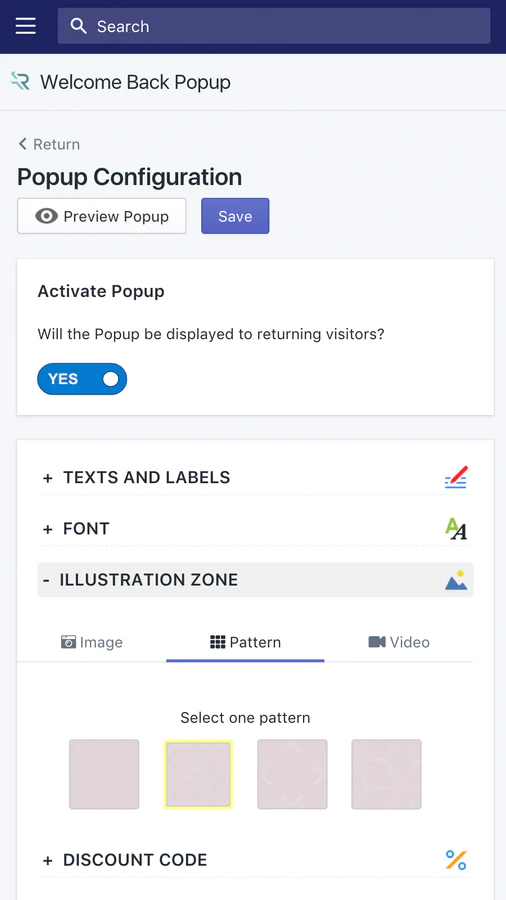
Task: Toggle the Activate Popup YES switch
Action: click(82, 379)
